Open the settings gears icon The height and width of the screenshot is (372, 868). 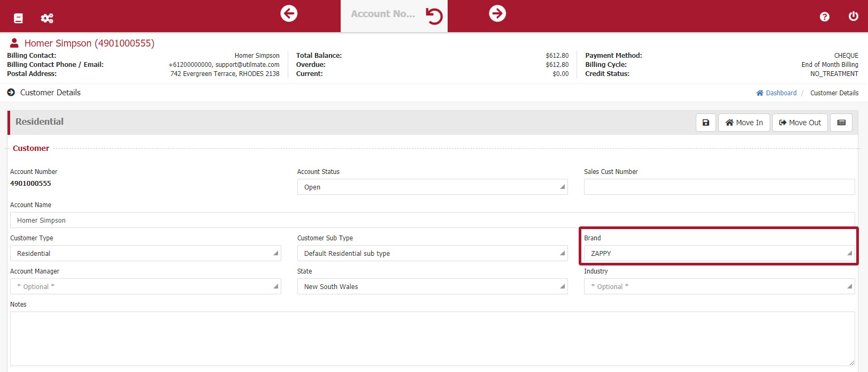pos(47,18)
